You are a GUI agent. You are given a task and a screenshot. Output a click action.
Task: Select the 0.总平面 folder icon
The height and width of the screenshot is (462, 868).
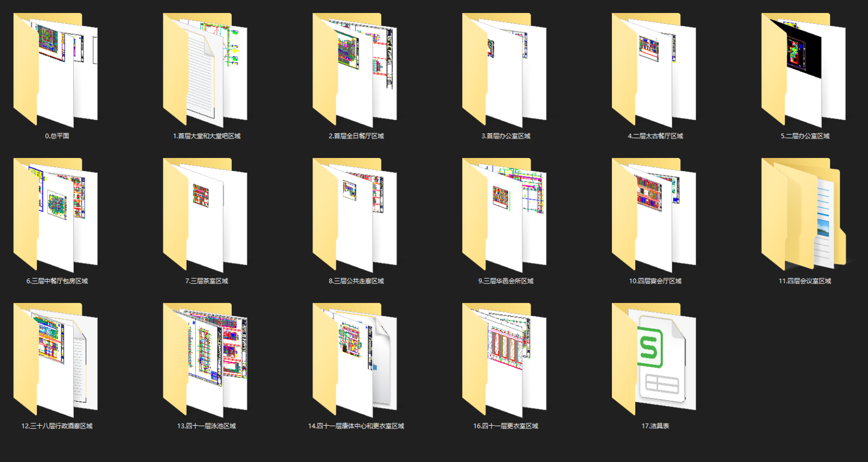55,70
